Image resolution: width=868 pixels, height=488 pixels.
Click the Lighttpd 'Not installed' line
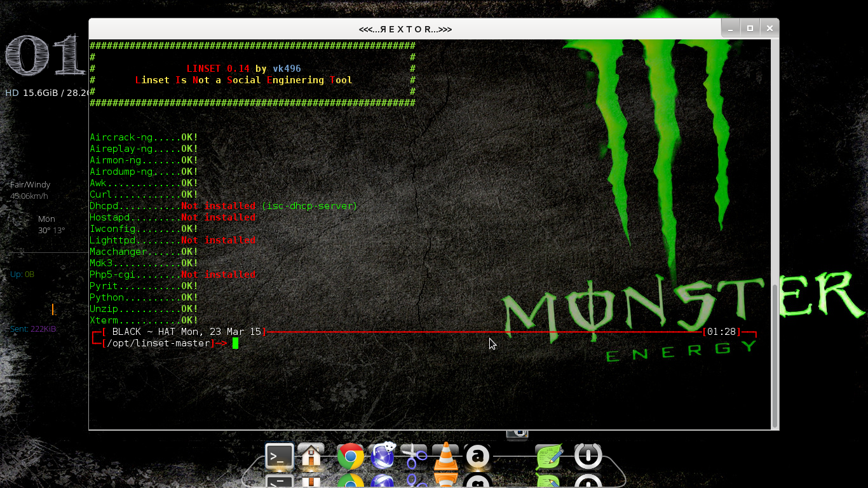point(173,240)
